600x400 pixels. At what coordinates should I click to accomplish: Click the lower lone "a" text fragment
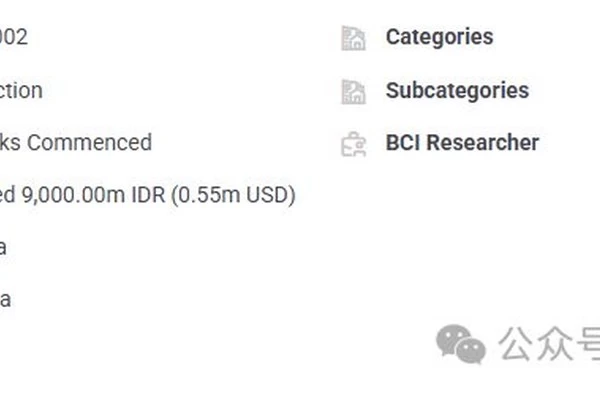coord(5,300)
